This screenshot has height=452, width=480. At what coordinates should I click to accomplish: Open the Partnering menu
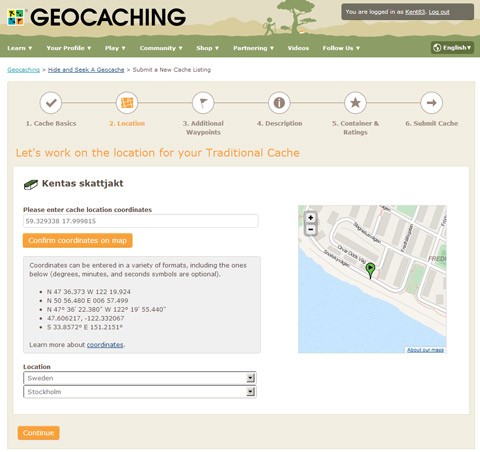(x=253, y=48)
